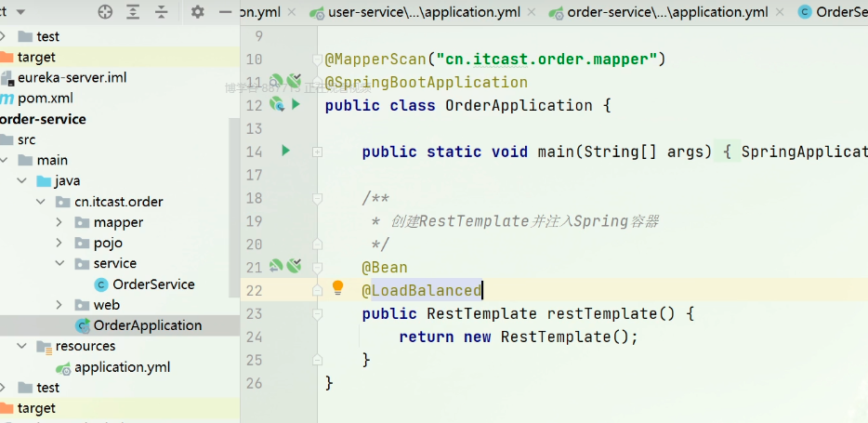Image resolution: width=868 pixels, height=423 pixels.
Task: Click the Expand All icon in Project toolbar
Action: click(x=133, y=12)
